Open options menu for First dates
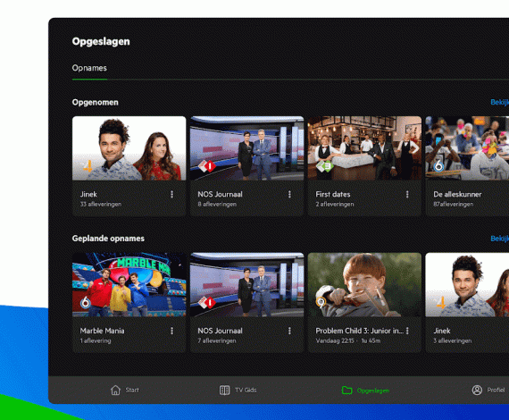 pos(407,194)
